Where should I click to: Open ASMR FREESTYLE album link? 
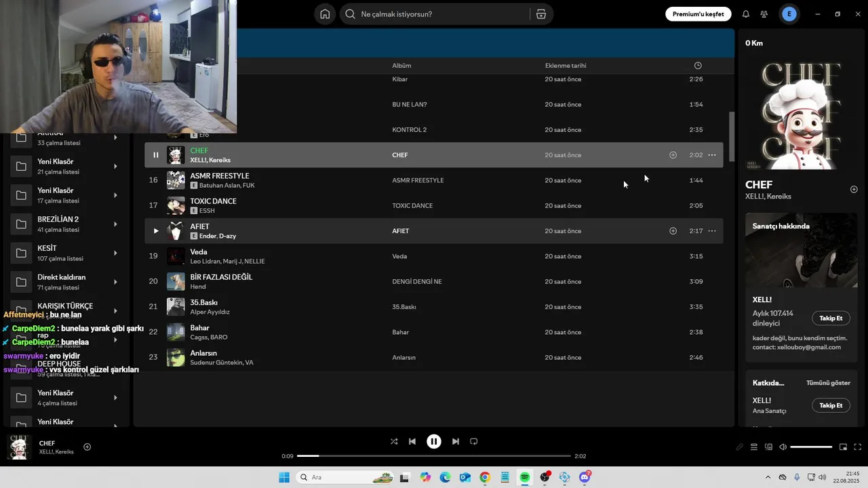click(418, 181)
